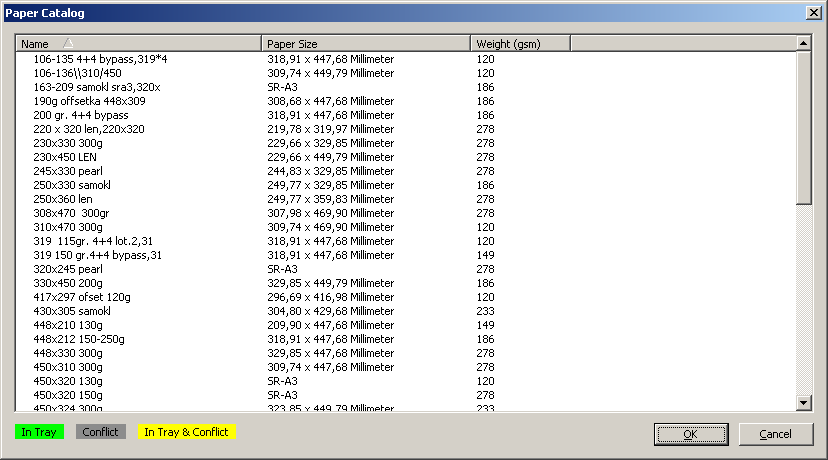Sort by Weight (gsm) column header
828x460 pixels.
coord(520,44)
